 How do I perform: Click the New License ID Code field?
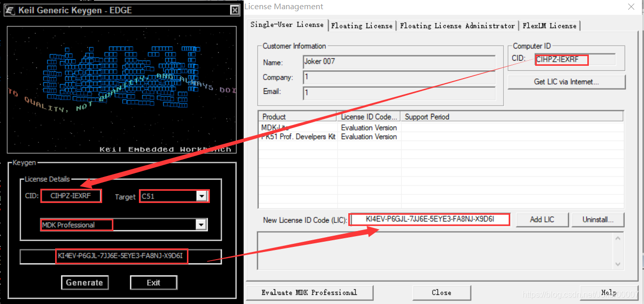click(x=430, y=219)
